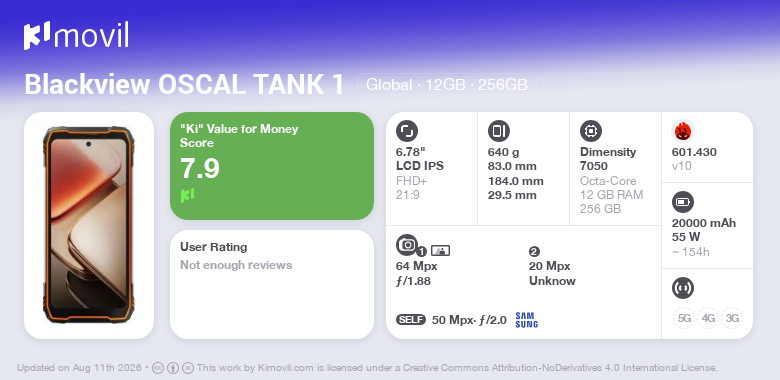Click the 3G network badge
Viewport: 780px width, 380px height.
[732, 318]
